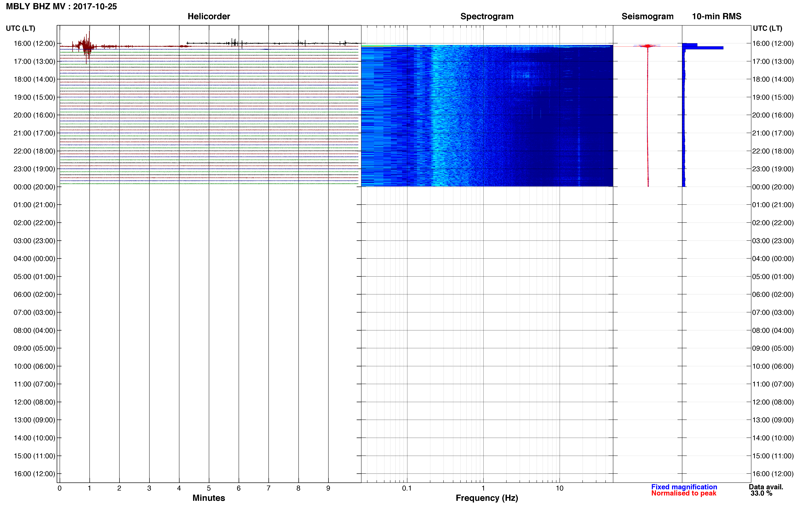Click the left 17:00 (13:00) time label

(34, 62)
